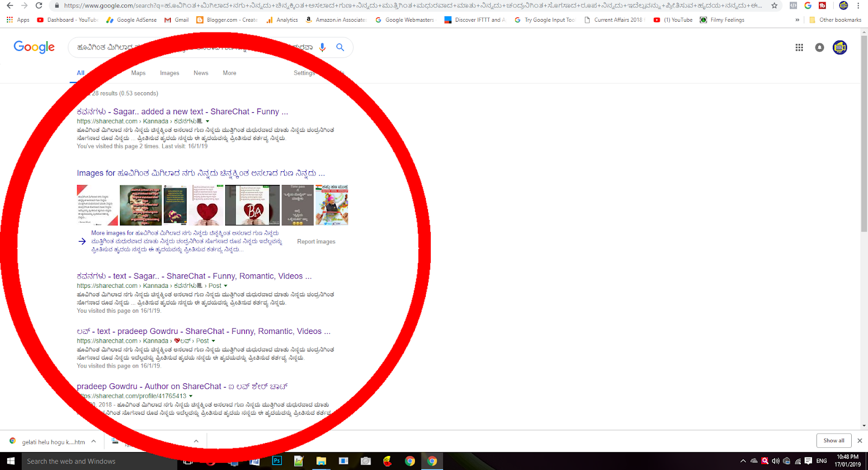Expand the dropdown arrow by sharechat.com/profile/41765413
The image size is (868, 470).
tap(190, 396)
